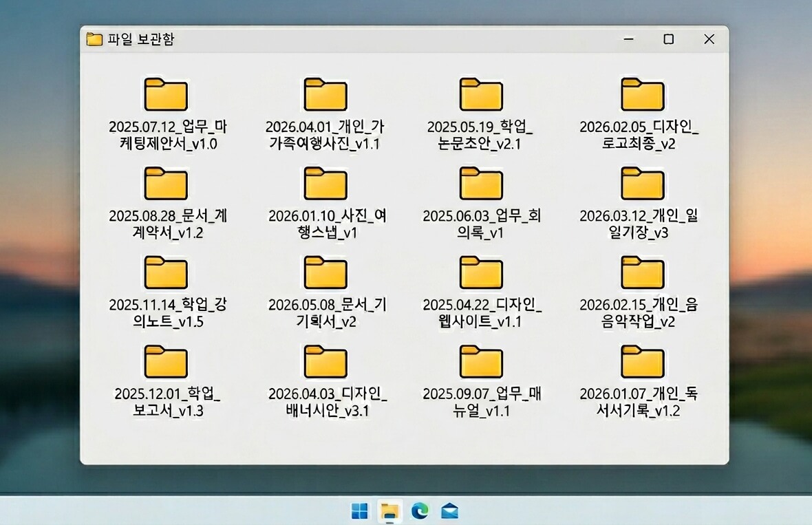Launch Microsoft Edge from the taskbar
The image size is (812, 525).
point(420,511)
